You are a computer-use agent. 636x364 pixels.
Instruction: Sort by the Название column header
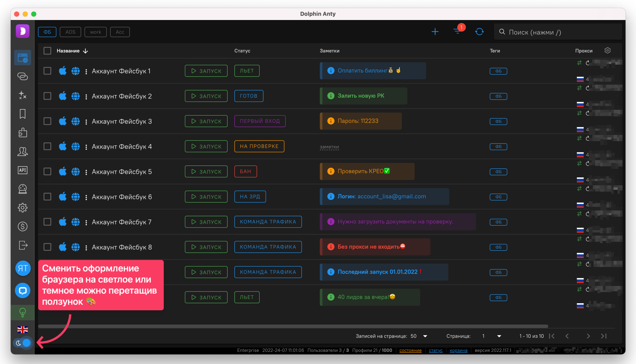pos(68,51)
